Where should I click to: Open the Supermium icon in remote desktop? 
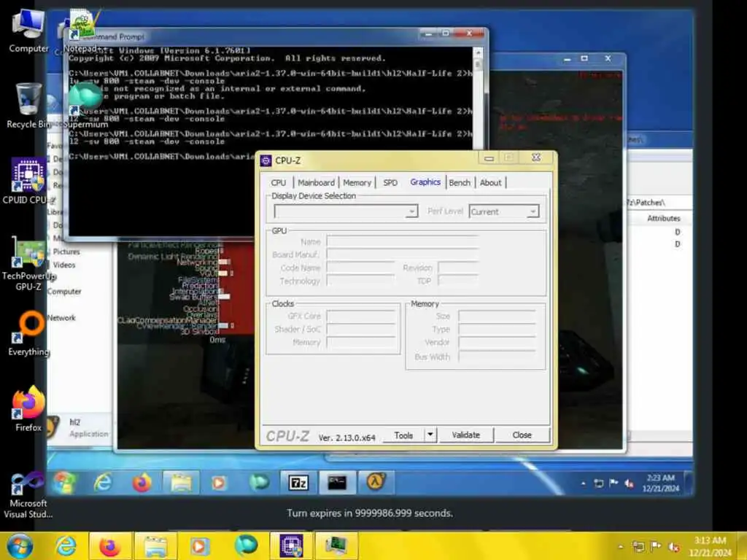point(85,106)
